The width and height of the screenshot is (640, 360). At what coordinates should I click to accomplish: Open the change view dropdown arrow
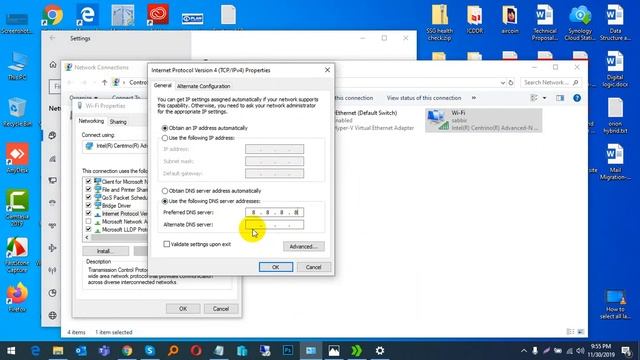(544, 98)
